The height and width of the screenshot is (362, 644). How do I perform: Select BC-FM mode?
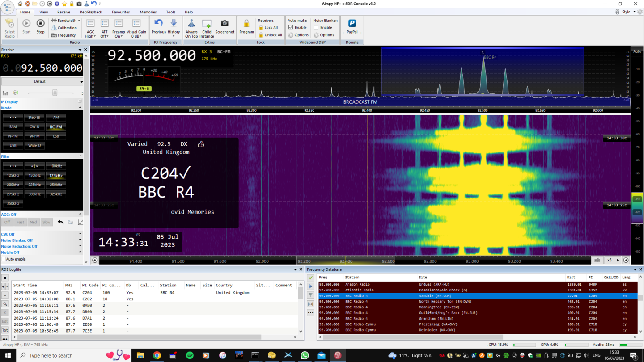(56, 127)
